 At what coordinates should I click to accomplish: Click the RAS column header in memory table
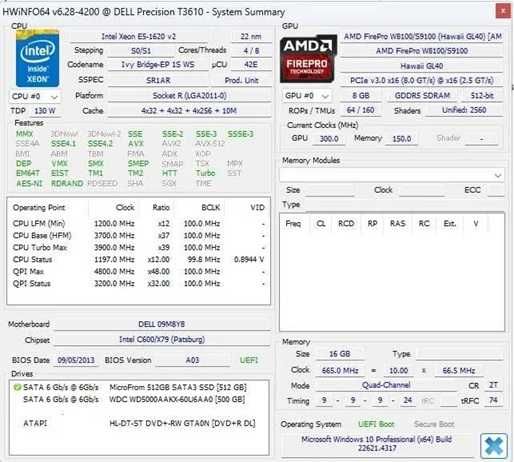398,224
